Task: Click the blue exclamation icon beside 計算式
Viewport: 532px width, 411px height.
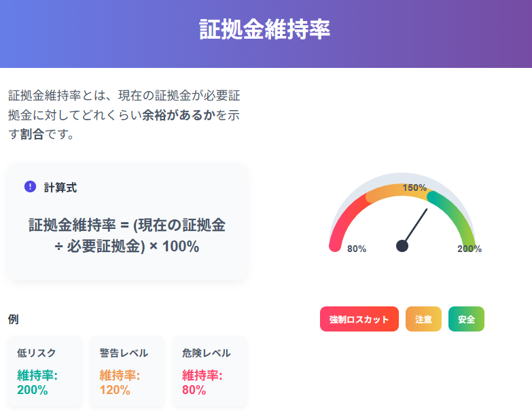Action: coord(30,187)
